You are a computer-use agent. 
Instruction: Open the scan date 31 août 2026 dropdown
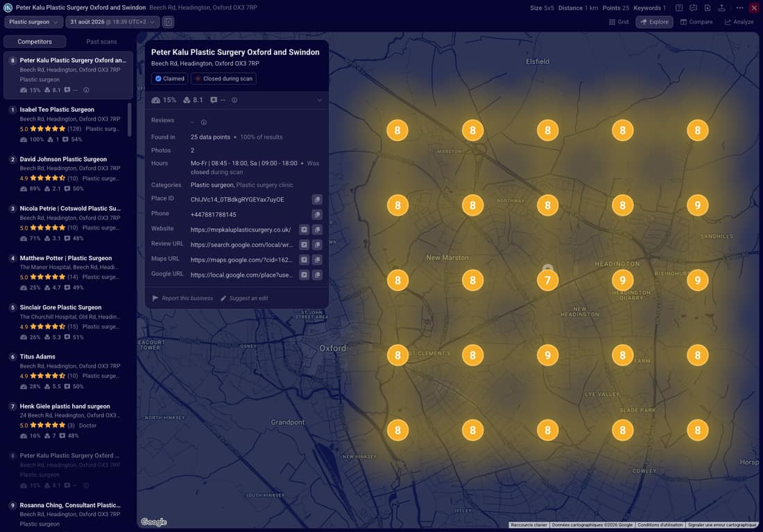112,22
